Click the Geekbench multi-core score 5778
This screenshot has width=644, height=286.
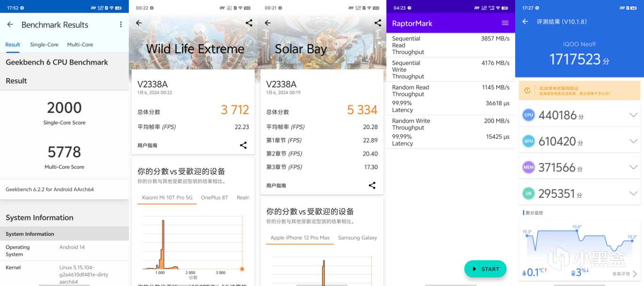[64, 152]
